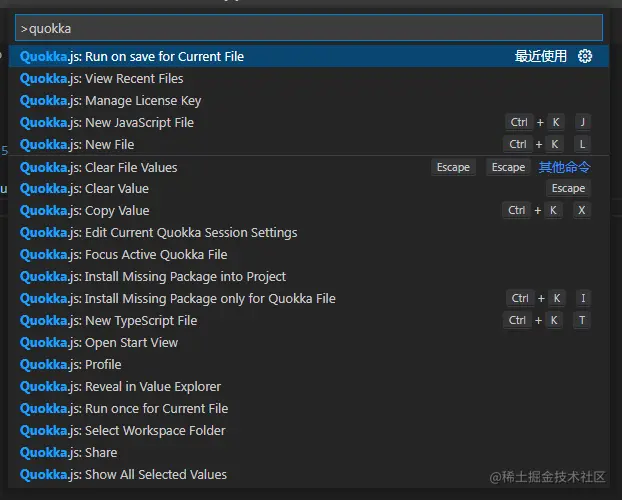Select Quokka.js: Open Start View
The width and height of the screenshot is (622, 500).
(x=309, y=342)
